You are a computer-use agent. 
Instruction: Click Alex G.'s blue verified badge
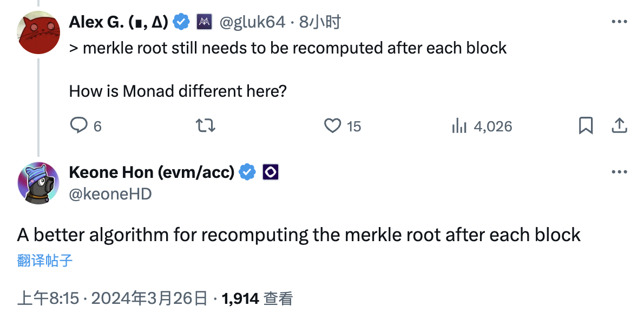[x=181, y=22]
